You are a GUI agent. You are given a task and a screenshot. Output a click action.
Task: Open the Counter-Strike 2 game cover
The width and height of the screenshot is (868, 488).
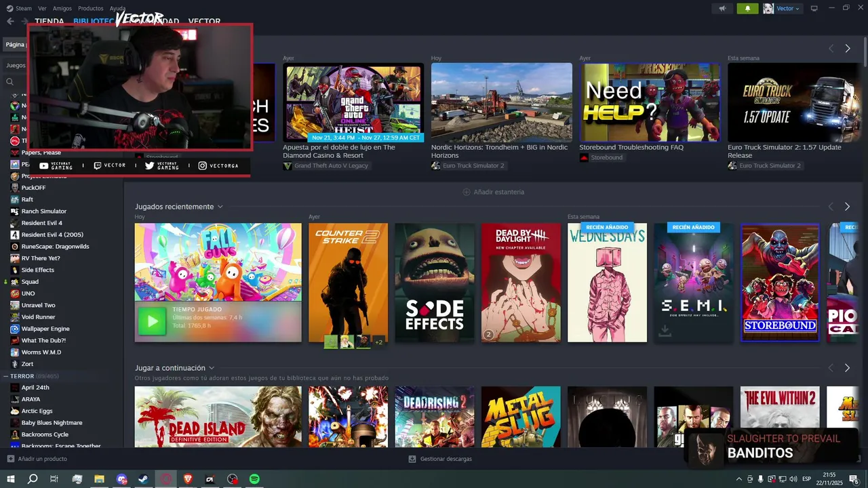pos(348,283)
